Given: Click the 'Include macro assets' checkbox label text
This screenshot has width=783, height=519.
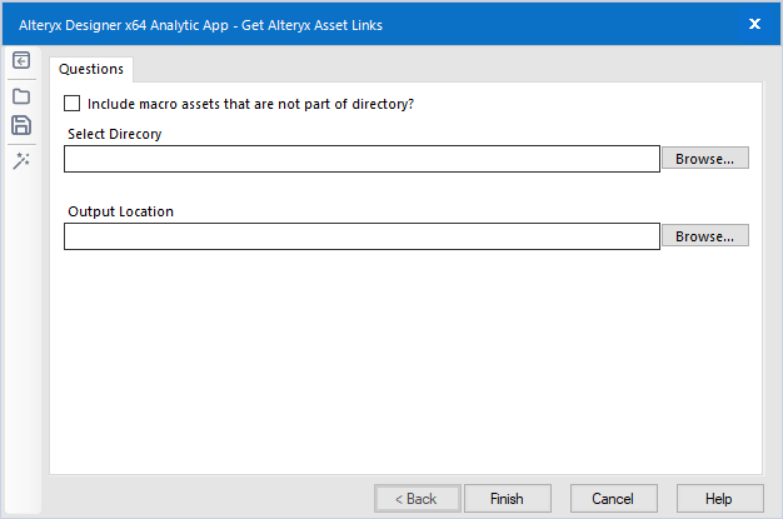Looking at the screenshot, I should (x=251, y=104).
